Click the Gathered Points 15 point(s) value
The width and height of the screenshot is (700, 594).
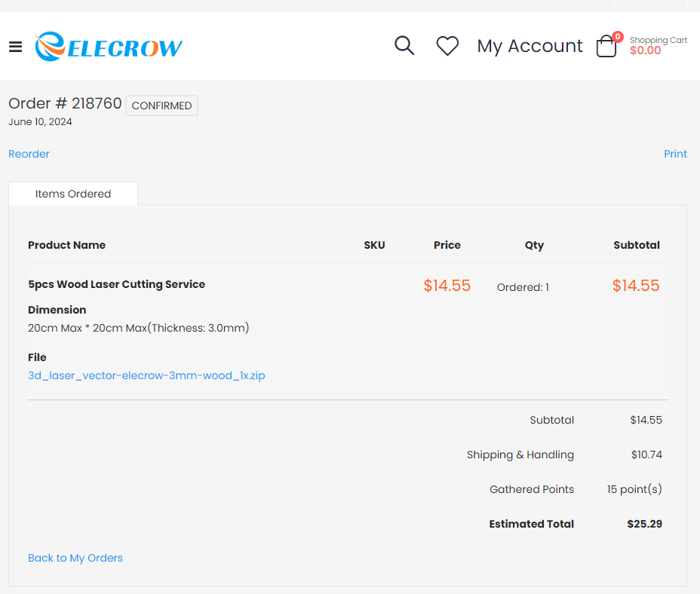[634, 489]
